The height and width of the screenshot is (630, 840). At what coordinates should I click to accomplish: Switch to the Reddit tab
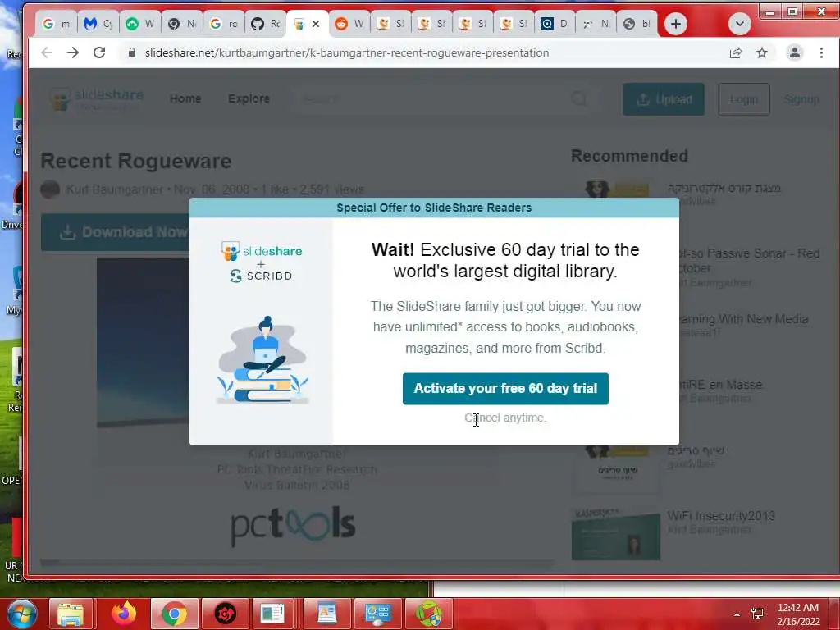349,24
